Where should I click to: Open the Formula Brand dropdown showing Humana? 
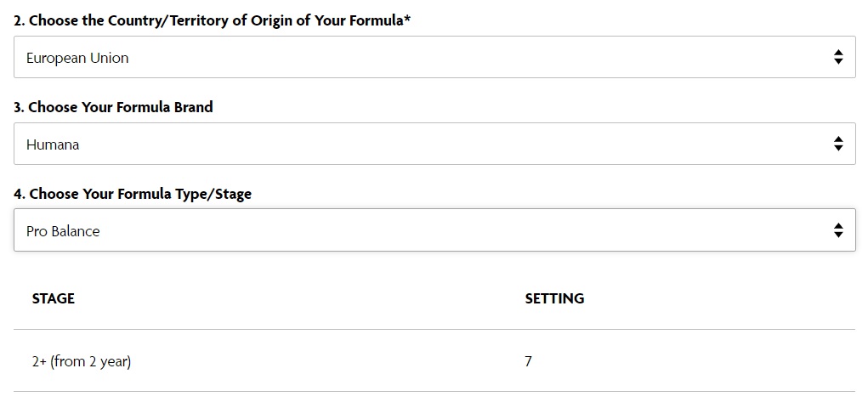(x=434, y=144)
